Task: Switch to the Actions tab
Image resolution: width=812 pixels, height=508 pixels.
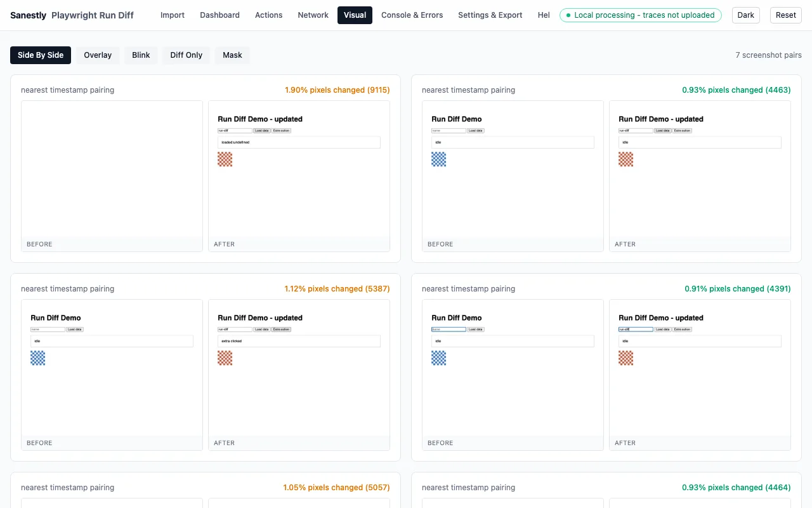Action: coord(268,15)
